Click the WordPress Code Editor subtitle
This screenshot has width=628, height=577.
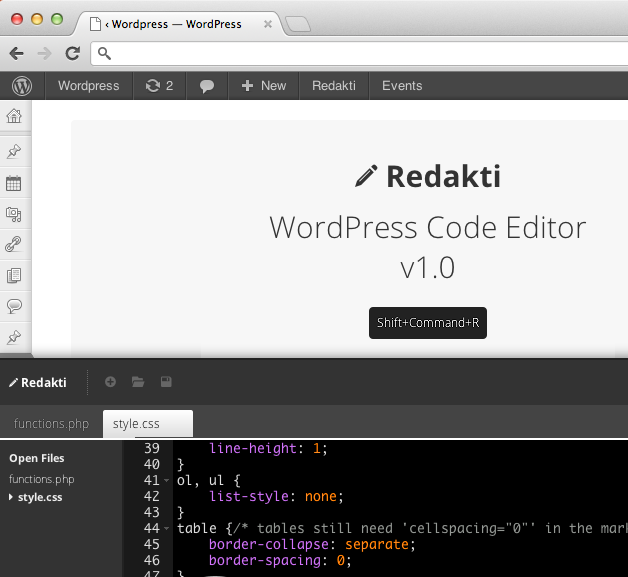428,227
